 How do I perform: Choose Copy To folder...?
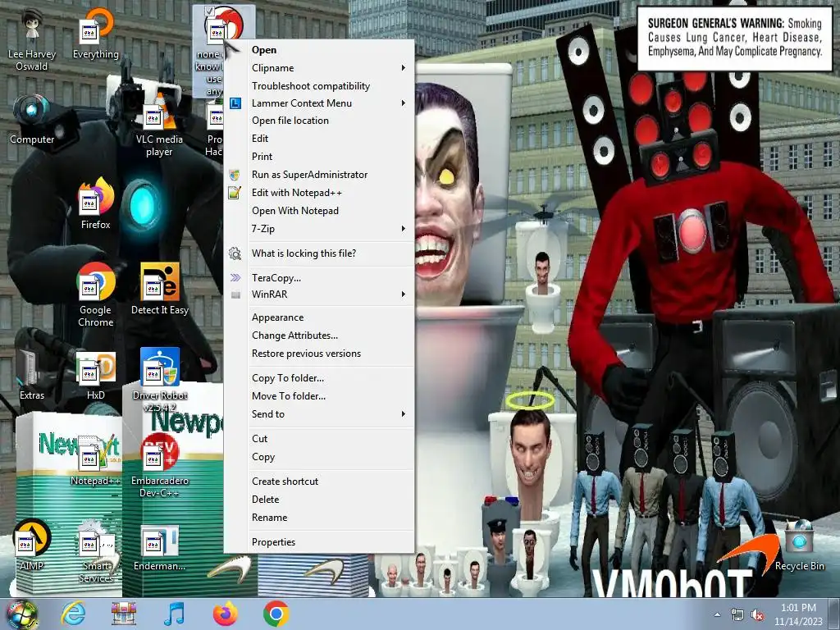[319, 378]
